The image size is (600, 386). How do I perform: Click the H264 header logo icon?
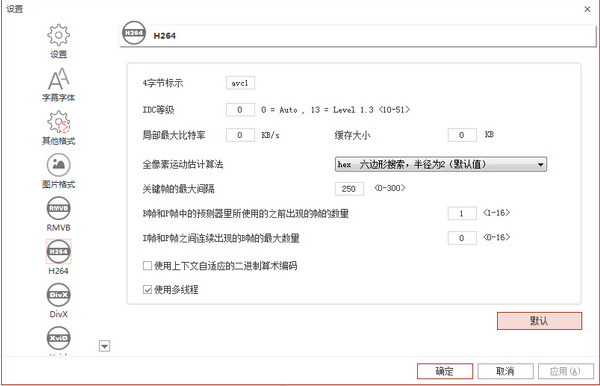point(134,33)
